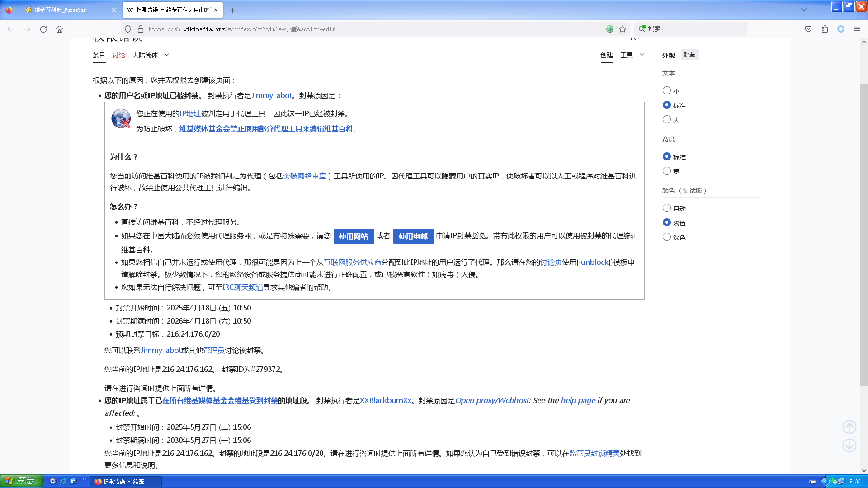Click the scrollbar down arrow
This screenshot has width=868, height=488.
tap(864, 470)
